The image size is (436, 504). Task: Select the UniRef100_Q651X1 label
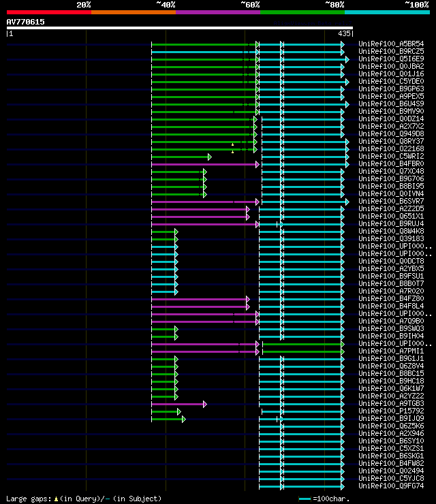391,217
